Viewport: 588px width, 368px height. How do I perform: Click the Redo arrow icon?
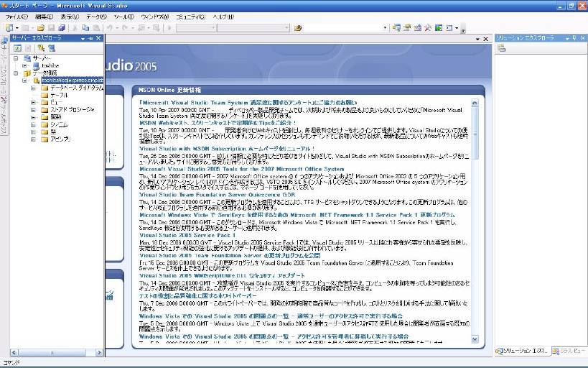(125, 28)
